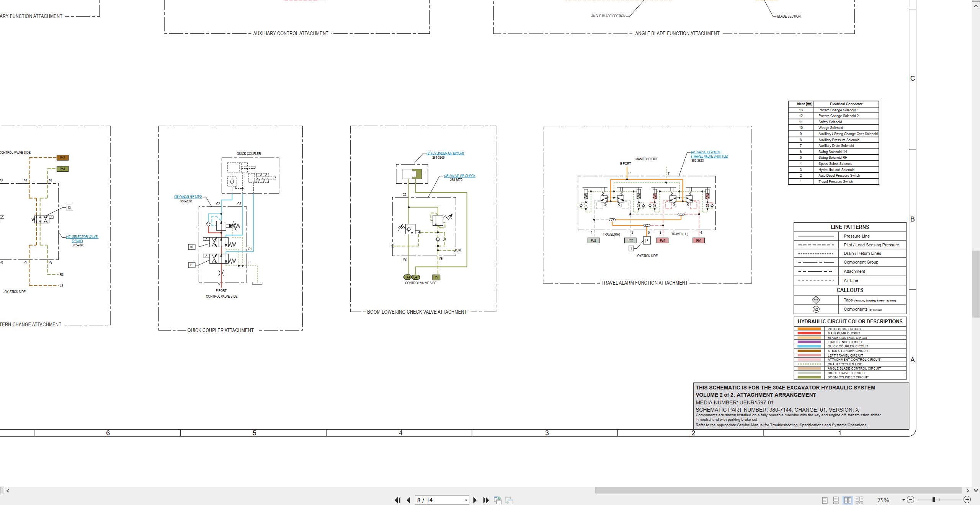Open the page number dropdown
The height and width of the screenshot is (505, 980).
click(466, 500)
